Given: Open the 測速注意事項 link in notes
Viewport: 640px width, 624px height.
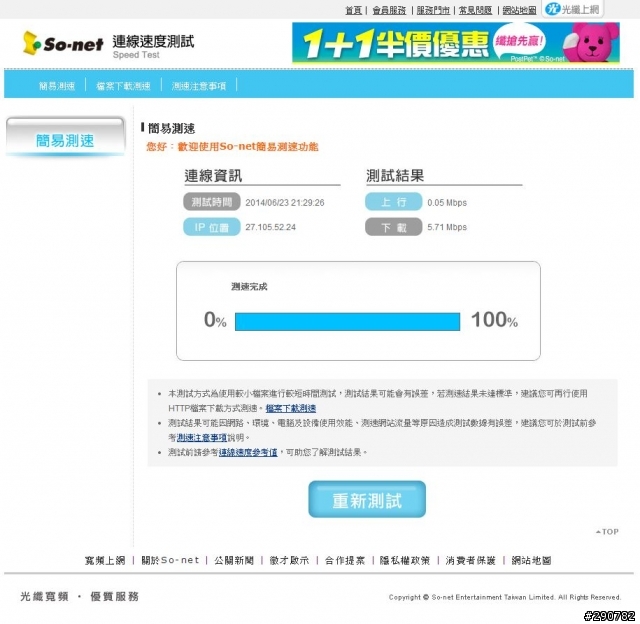Looking at the screenshot, I should click(202, 437).
